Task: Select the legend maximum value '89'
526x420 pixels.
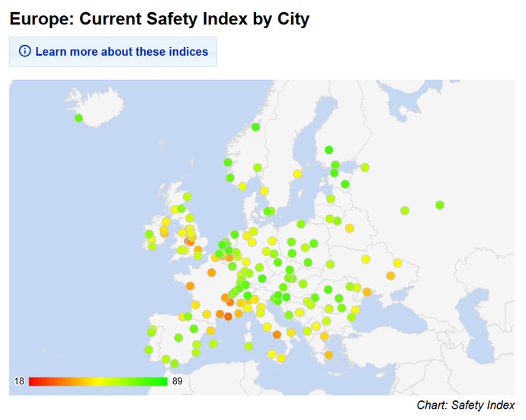Action: [177, 381]
